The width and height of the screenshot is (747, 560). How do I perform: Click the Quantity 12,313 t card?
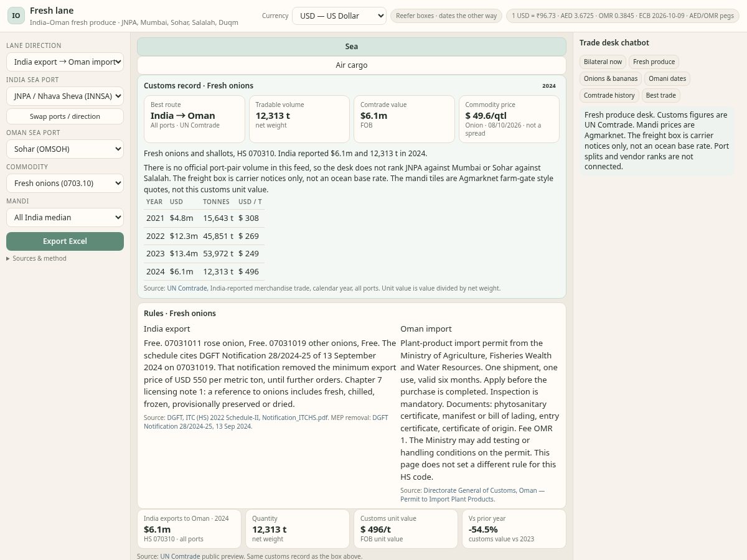tap(298, 529)
